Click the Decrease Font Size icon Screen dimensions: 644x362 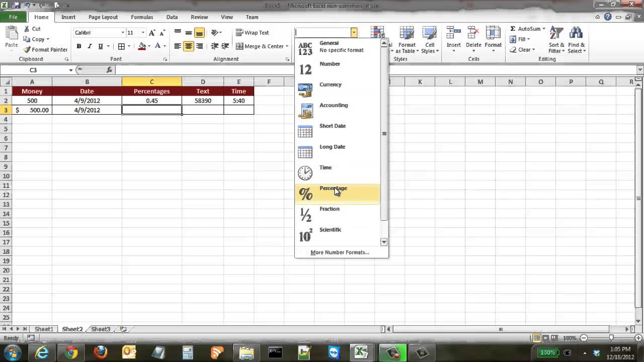click(x=164, y=33)
